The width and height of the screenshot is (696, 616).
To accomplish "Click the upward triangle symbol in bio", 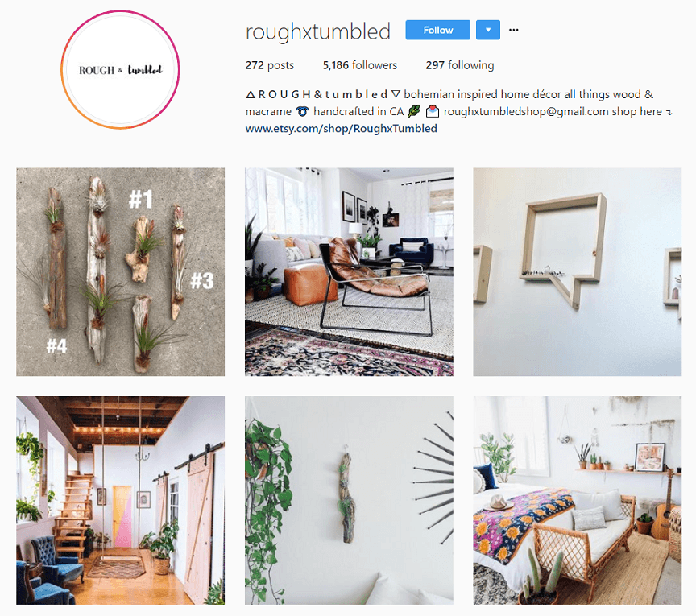I will (x=251, y=94).
